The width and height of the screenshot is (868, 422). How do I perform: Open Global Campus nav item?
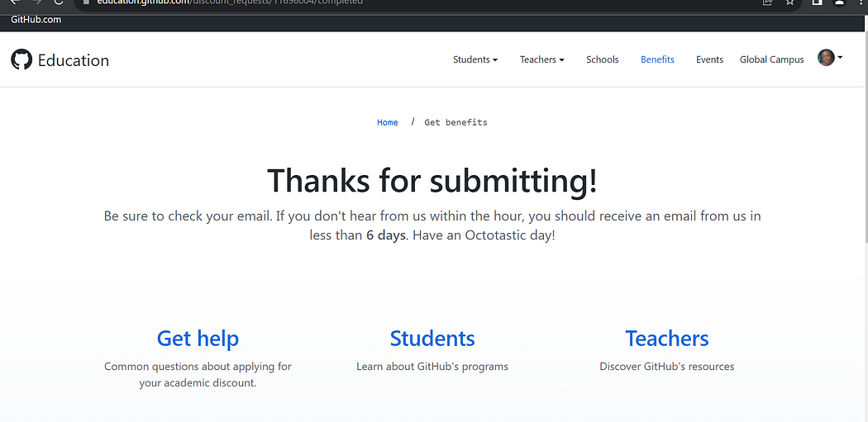771,59
